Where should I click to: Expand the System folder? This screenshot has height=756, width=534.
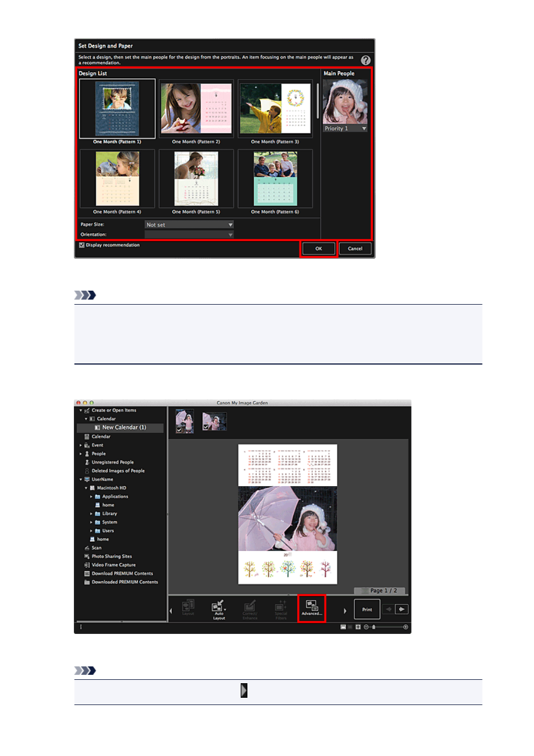tap(91, 522)
